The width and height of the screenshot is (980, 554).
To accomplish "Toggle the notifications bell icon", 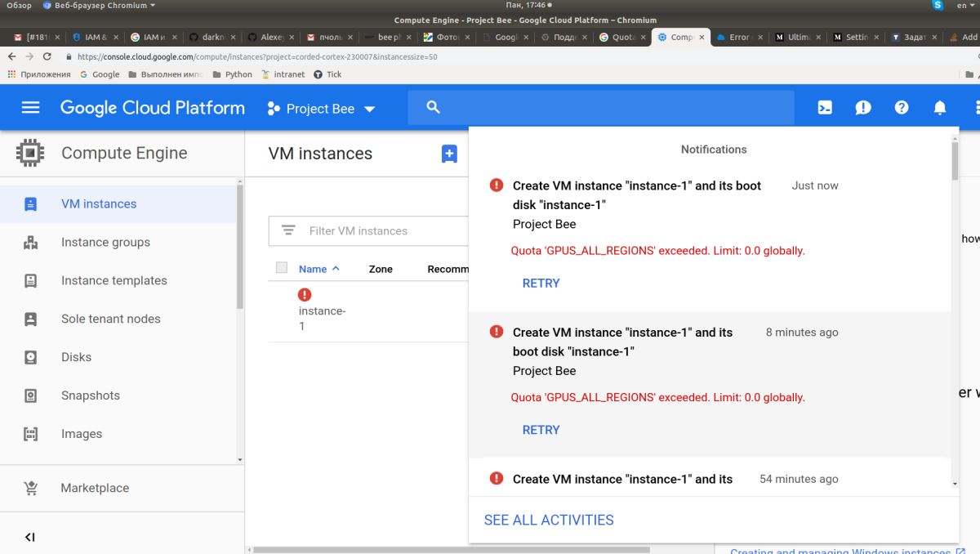I will tap(940, 108).
